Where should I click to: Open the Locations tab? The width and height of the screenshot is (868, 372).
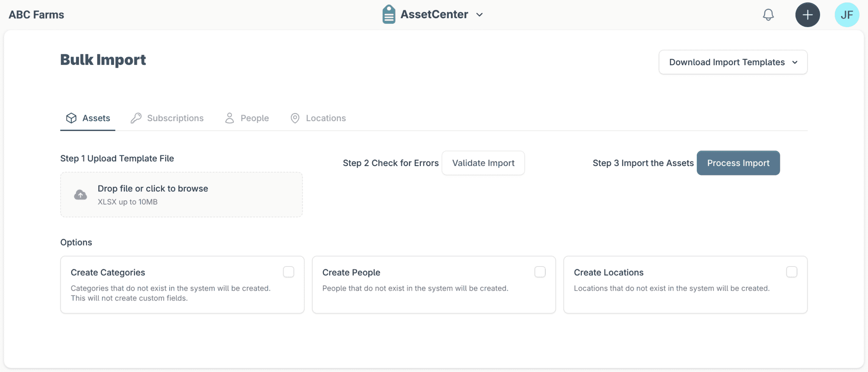click(x=325, y=118)
